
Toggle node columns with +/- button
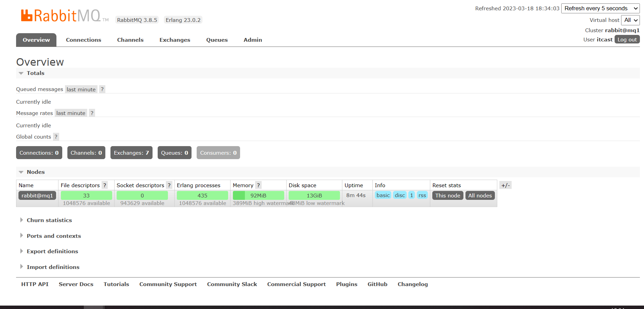[505, 185]
